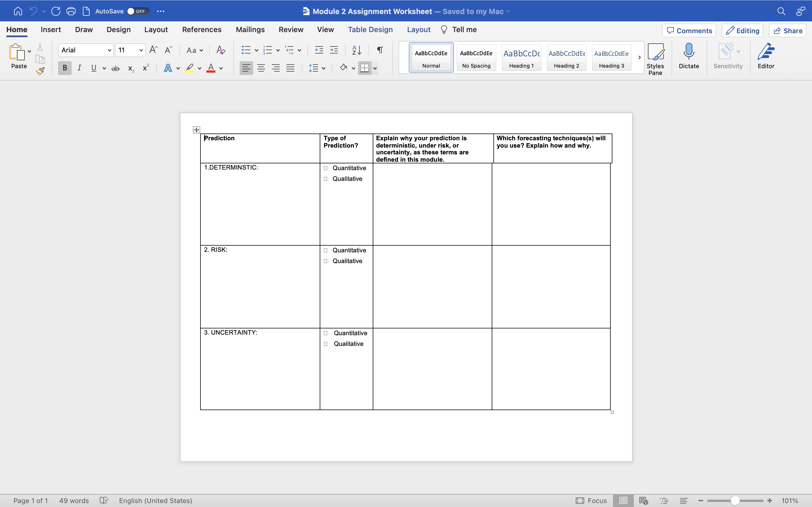Viewport: 812px width, 507px height.
Task: Start Dictate microphone
Action: point(689,56)
